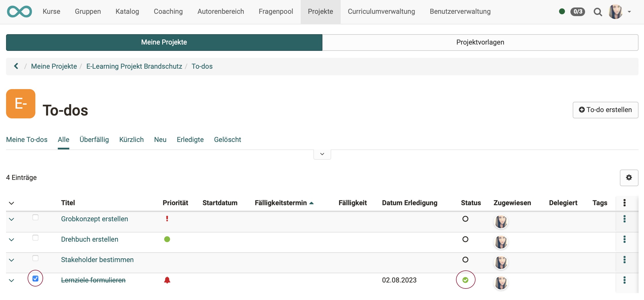
Task: Click the infinity logo in top left
Action: point(19,11)
